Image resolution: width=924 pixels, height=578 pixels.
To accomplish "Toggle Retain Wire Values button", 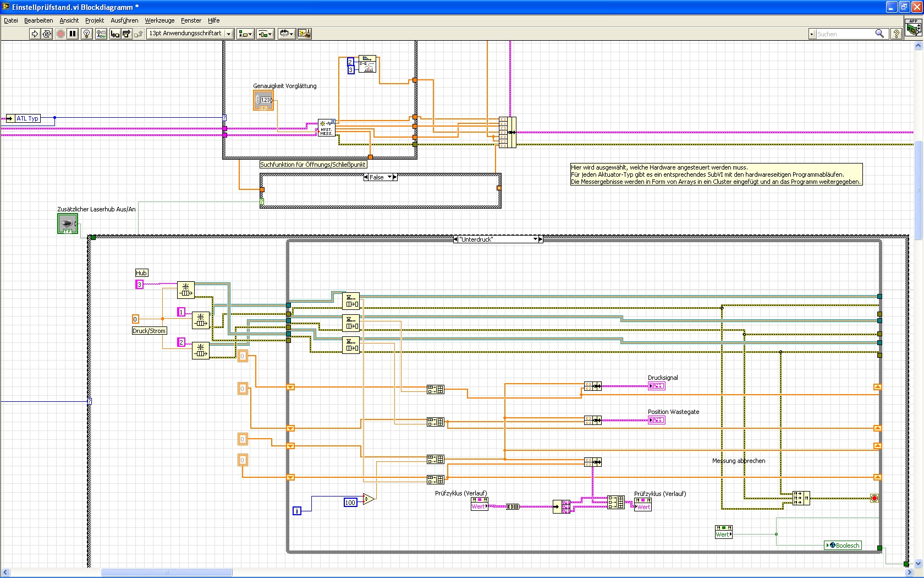I will point(101,34).
